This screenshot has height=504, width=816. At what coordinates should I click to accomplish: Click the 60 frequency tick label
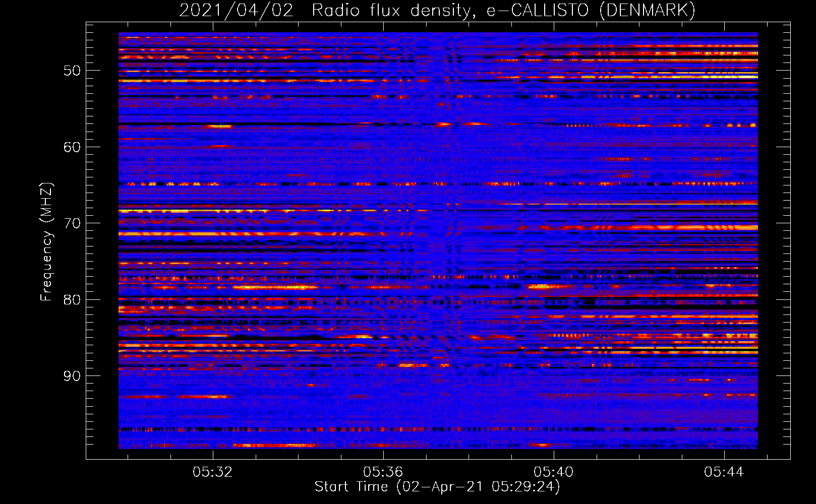[72, 147]
